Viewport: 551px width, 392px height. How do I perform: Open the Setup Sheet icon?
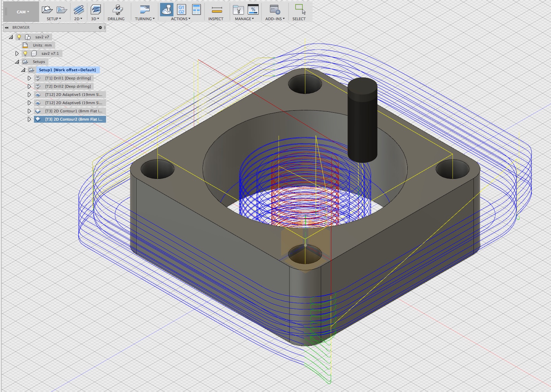click(x=196, y=10)
